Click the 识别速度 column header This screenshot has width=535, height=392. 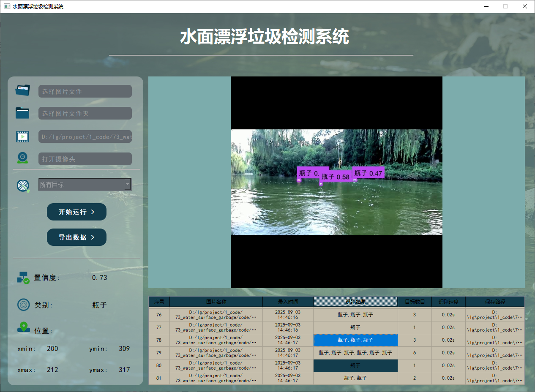(448, 302)
